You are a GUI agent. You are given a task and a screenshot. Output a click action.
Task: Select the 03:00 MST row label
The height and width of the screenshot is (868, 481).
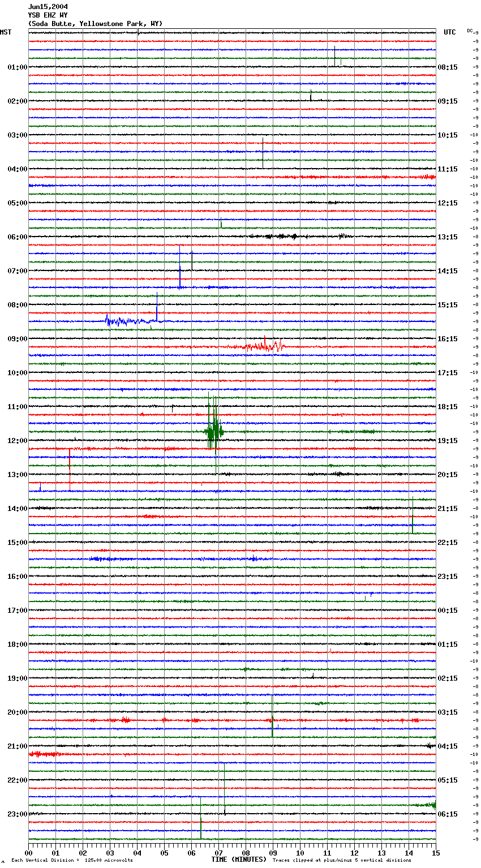18,135
